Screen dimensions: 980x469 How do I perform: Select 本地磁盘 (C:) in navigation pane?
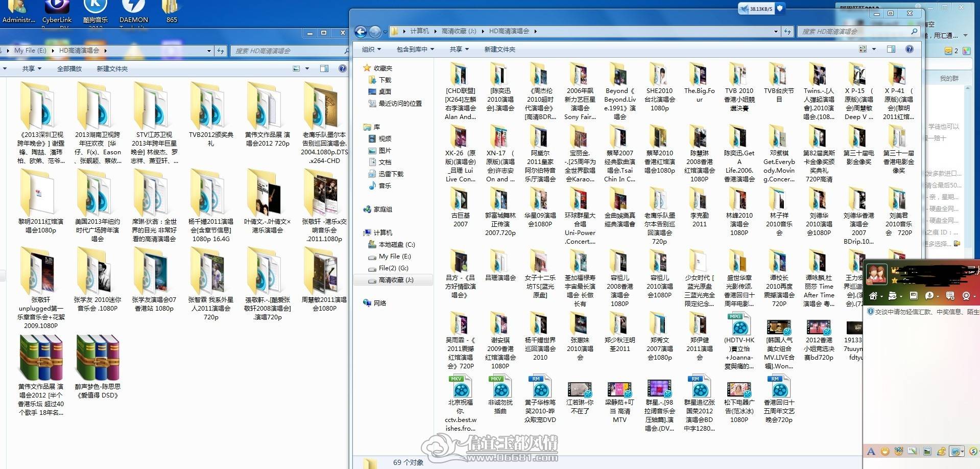coord(396,245)
